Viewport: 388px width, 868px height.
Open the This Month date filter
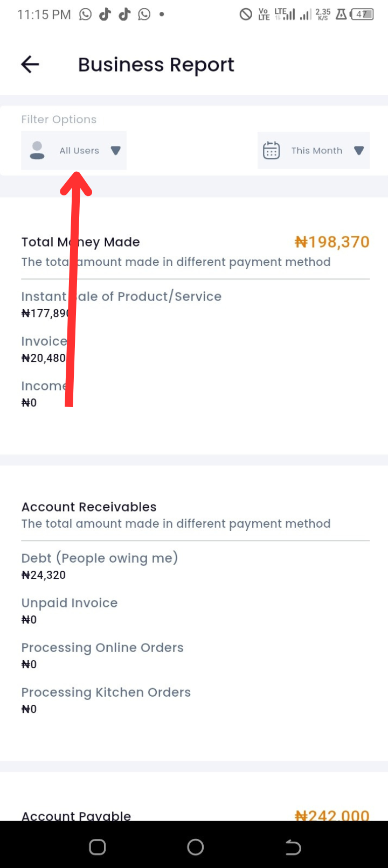[x=314, y=150]
